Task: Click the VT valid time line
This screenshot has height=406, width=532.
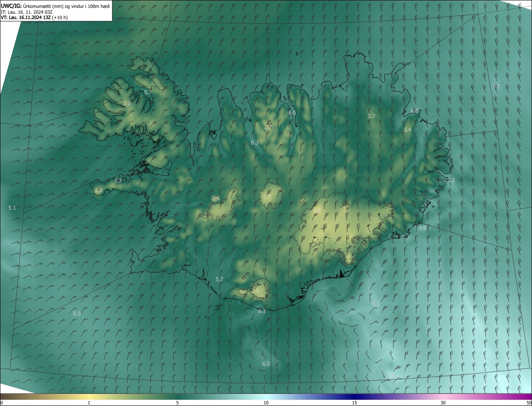Action: [x=34, y=17]
